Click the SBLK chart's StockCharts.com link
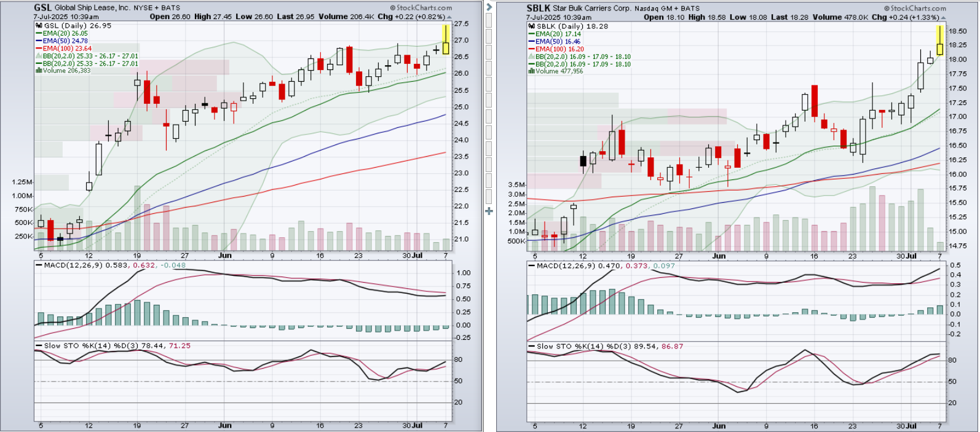Viewport: 980px width, 432px height. point(915,9)
